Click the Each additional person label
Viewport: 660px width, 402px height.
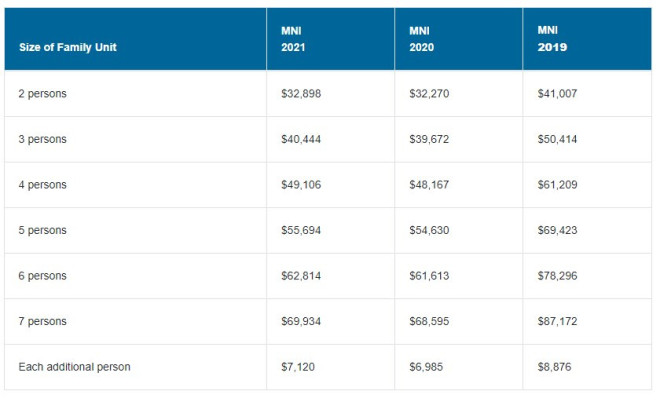coord(74,367)
